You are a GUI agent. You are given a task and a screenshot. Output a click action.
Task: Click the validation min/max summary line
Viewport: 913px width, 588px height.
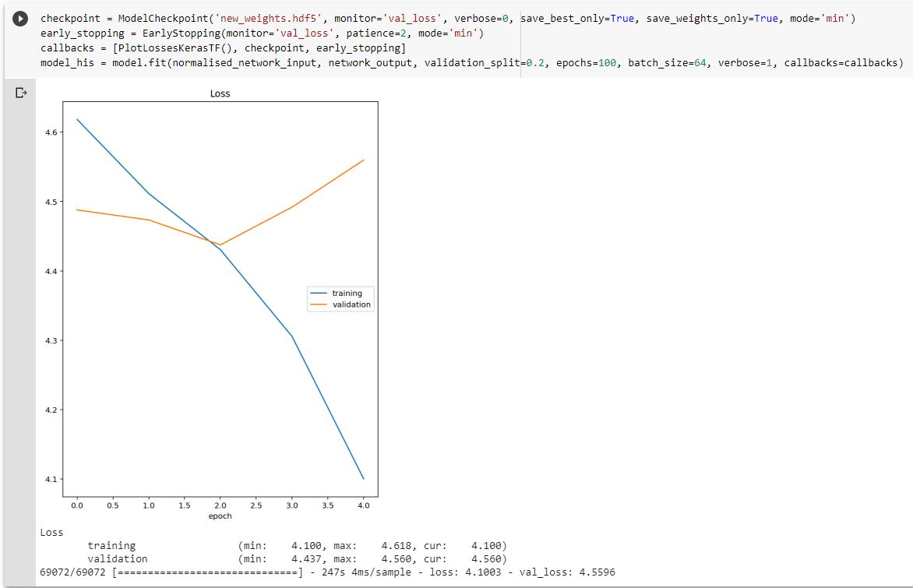click(x=296, y=559)
